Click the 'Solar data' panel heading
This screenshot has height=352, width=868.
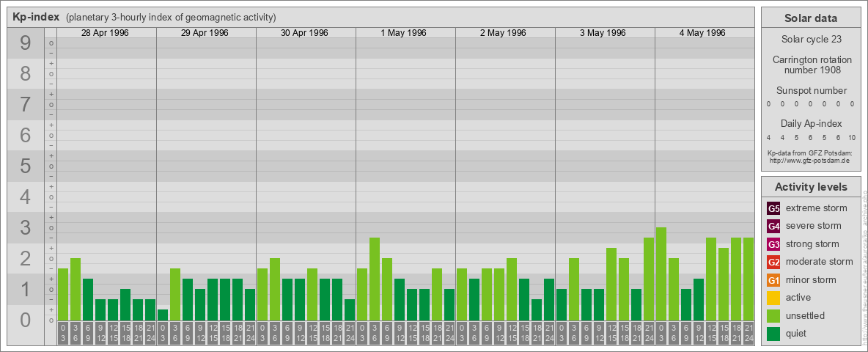pos(810,18)
